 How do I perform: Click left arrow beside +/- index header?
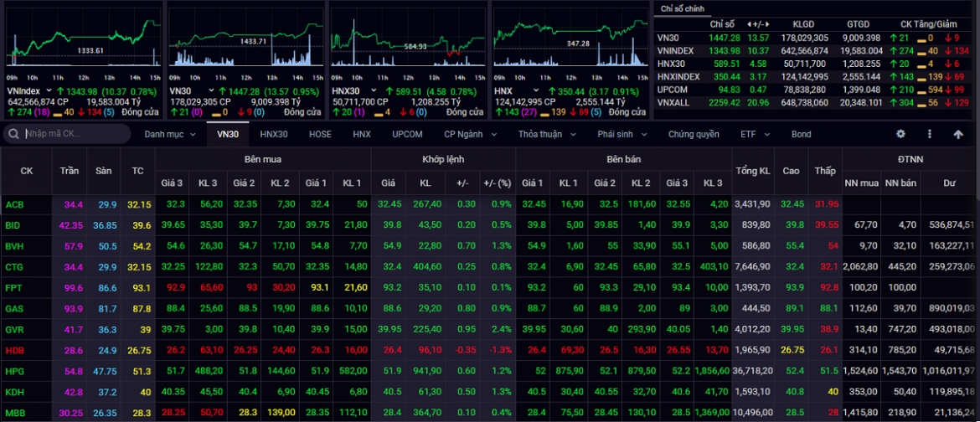coord(749,23)
